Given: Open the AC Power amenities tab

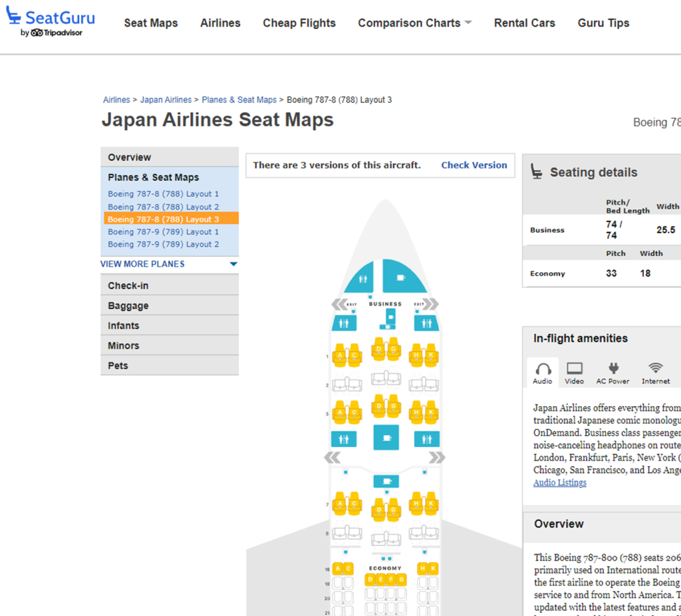Looking at the screenshot, I should (x=613, y=373).
